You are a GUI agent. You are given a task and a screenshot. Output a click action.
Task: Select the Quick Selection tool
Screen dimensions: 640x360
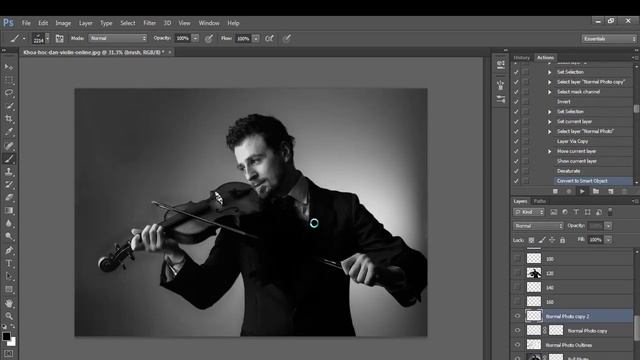(x=9, y=106)
